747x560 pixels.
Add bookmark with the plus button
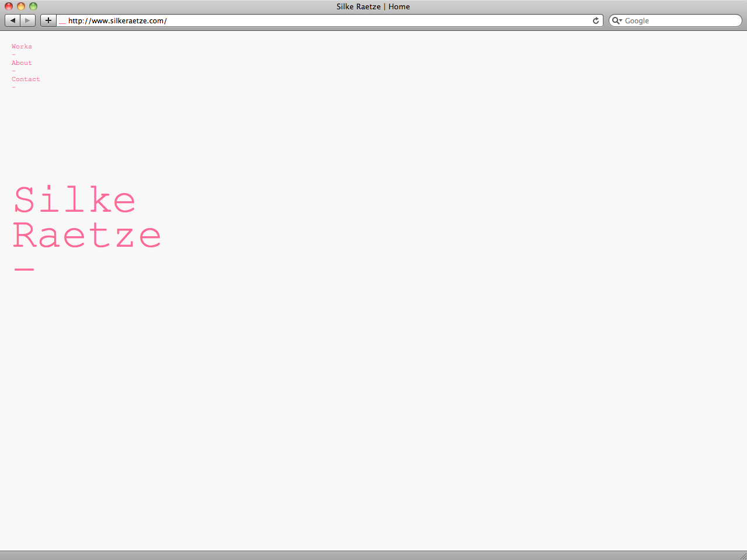pos(48,20)
